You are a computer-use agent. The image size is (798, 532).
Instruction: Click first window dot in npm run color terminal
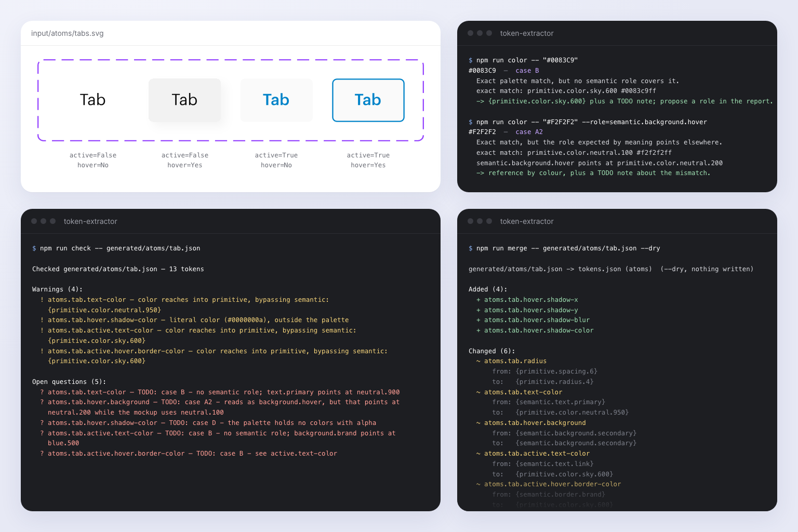(470, 33)
